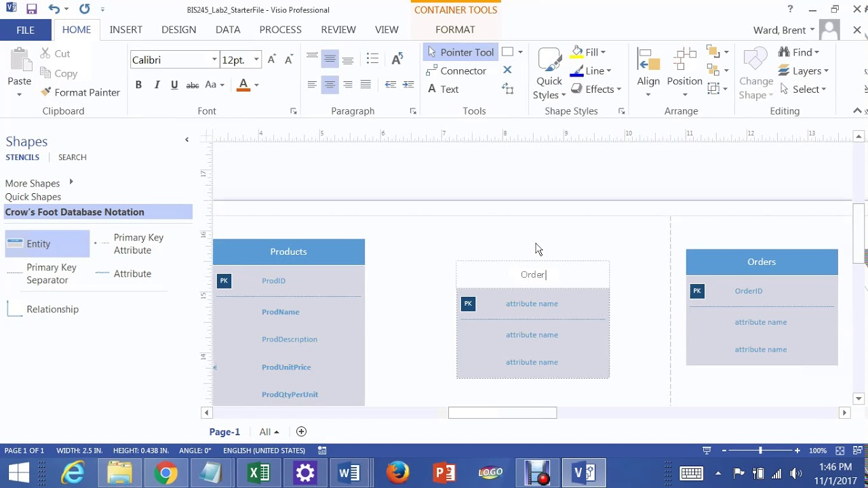Add a new page with the plus button
The image size is (868, 488).
coord(301,431)
